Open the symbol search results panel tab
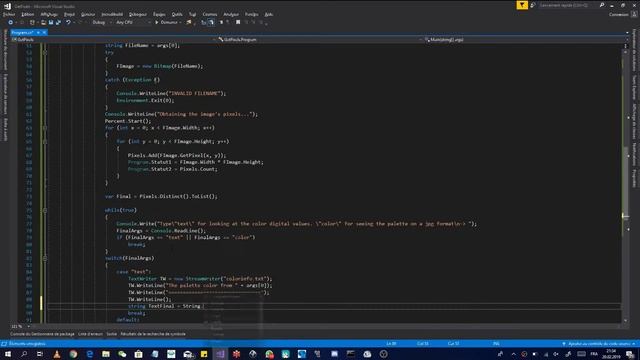The height and width of the screenshot is (360, 640). (x=153, y=334)
